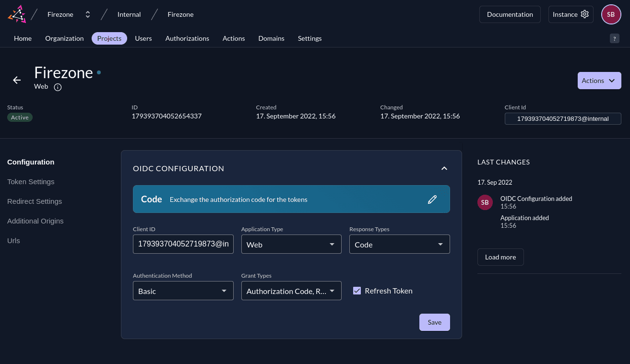Image resolution: width=630 pixels, height=364 pixels.
Task: Click the ZITADEL logo icon
Action: point(17,14)
